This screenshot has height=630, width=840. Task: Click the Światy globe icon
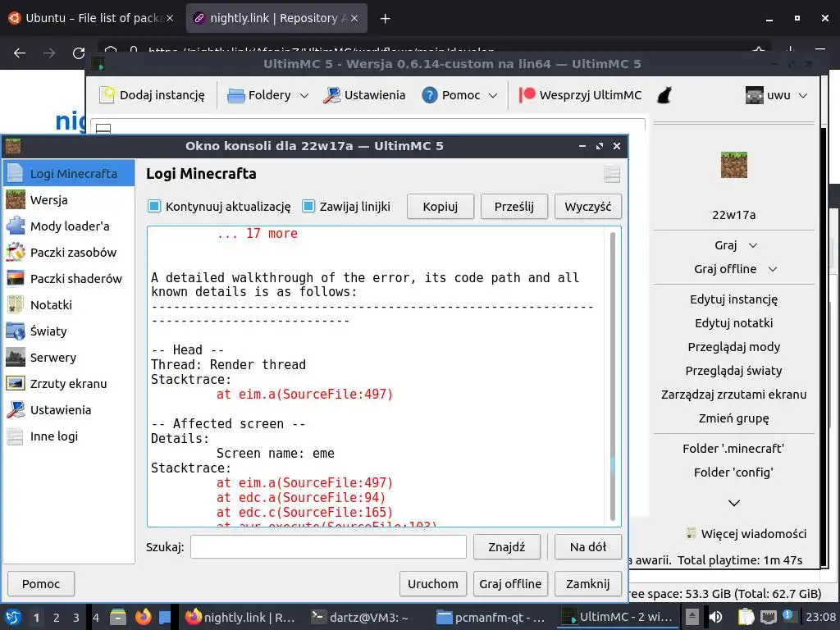click(x=16, y=331)
